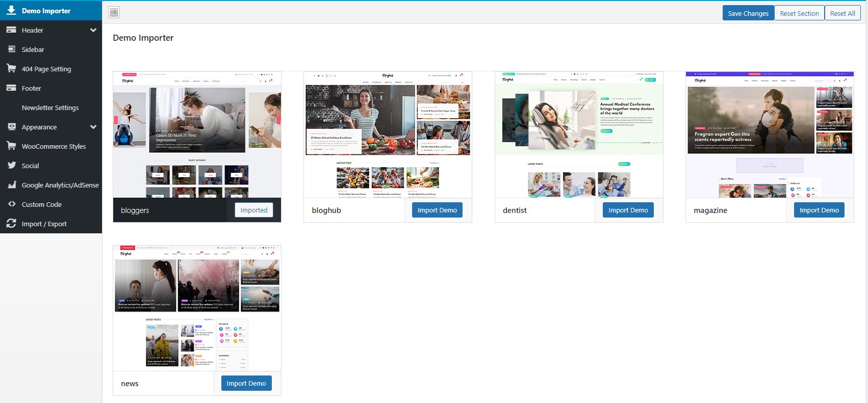Import the bloghub demo
This screenshot has height=403, width=868.
click(437, 210)
